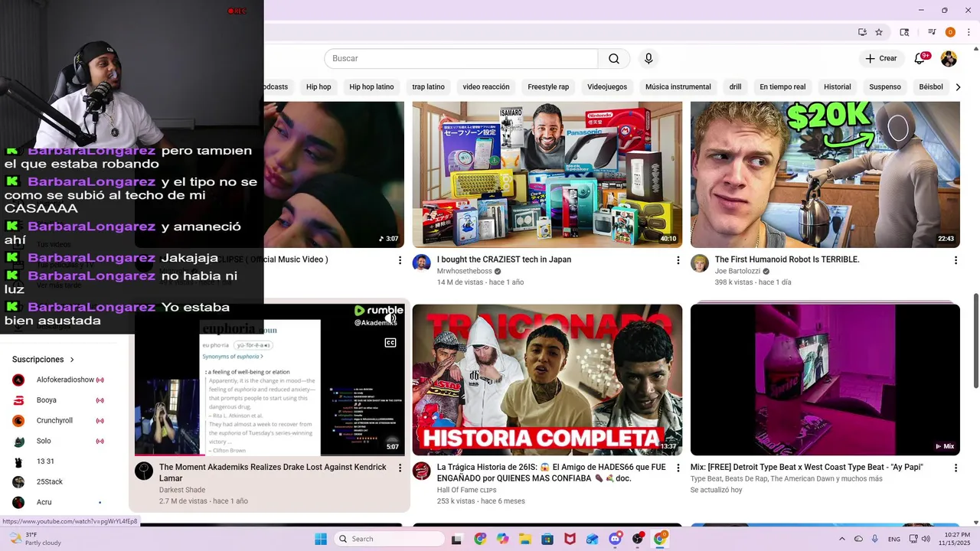Open File Explorer from the taskbar
980x551 pixels.
tap(525, 539)
